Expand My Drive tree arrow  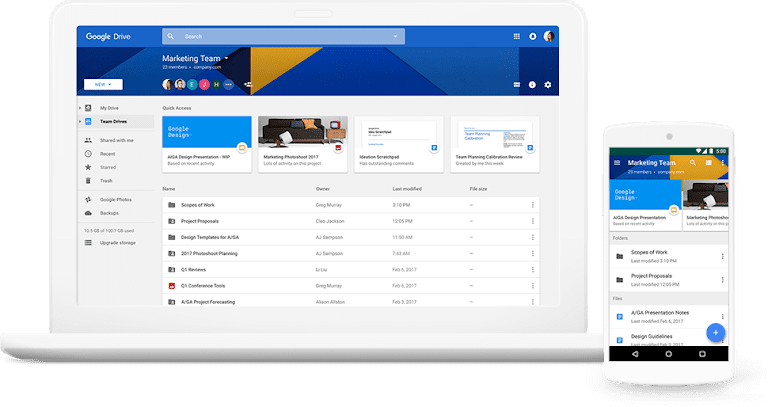point(80,108)
